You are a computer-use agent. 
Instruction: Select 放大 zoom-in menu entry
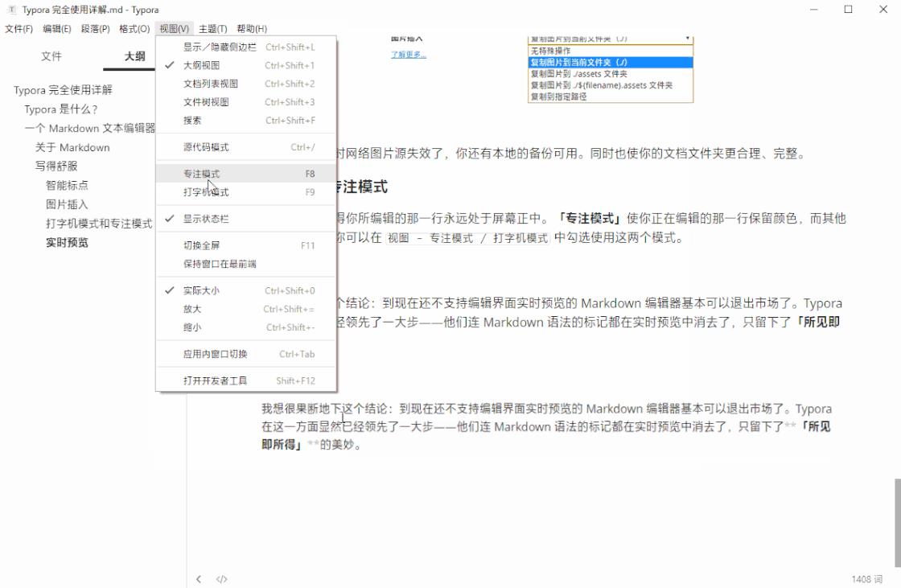[246, 309]
